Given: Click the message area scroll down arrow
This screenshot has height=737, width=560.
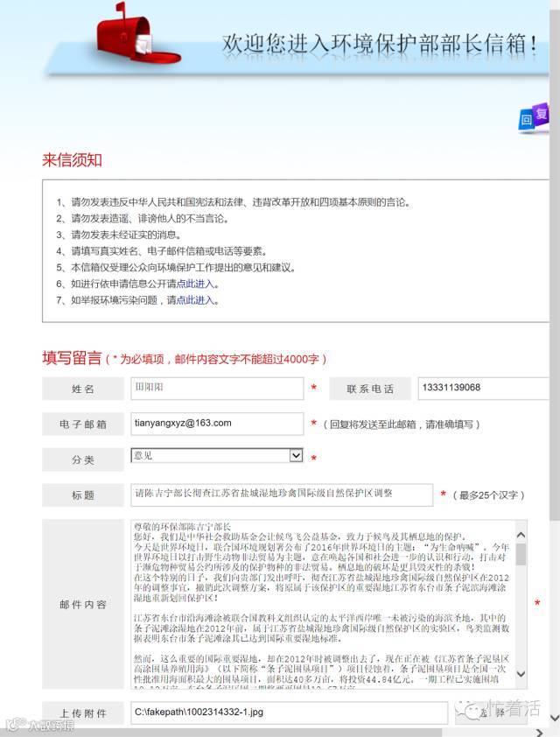Looking at the screenshot, I should pyautogui.click(x=521, y=674).
